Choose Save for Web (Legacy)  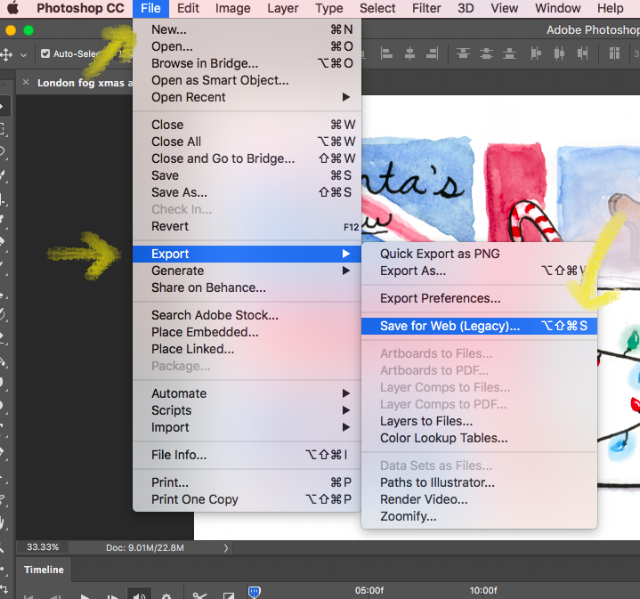pos(479,326)
